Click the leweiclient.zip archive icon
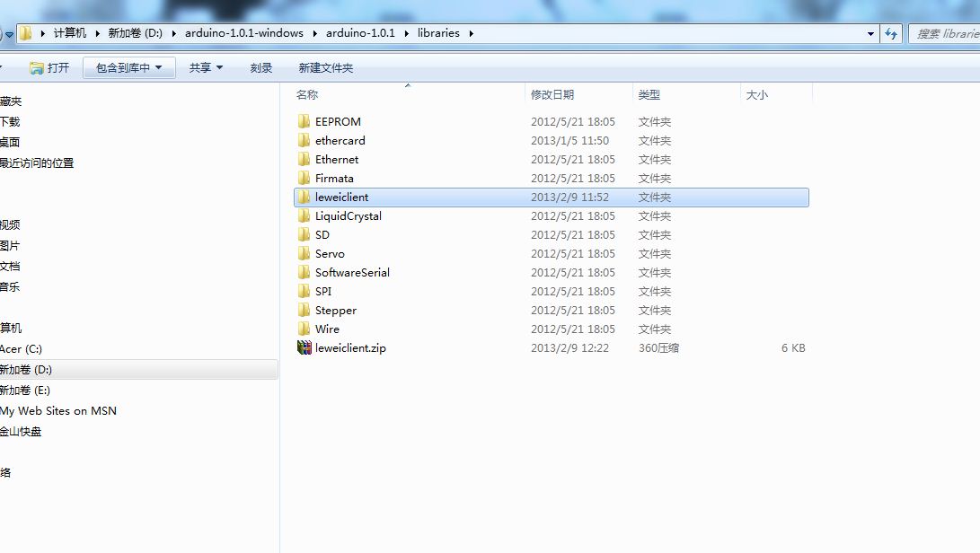 point(305,347)
